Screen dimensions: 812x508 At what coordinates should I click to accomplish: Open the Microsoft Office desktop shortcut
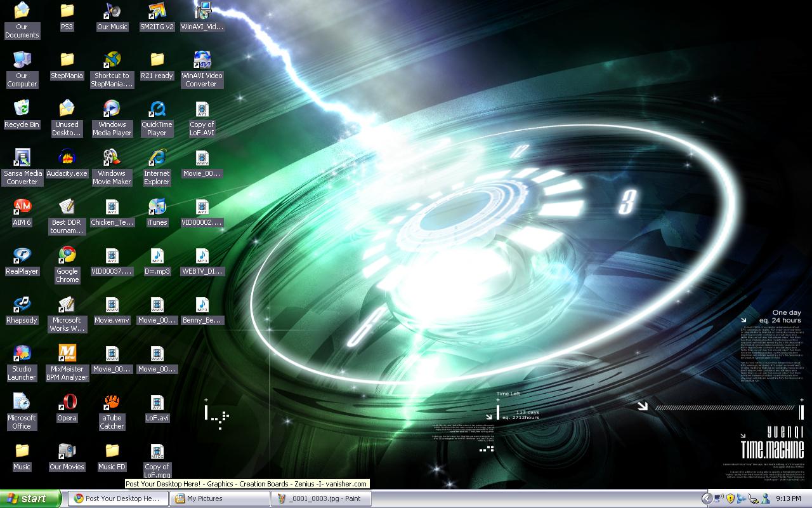coord(22,411)
